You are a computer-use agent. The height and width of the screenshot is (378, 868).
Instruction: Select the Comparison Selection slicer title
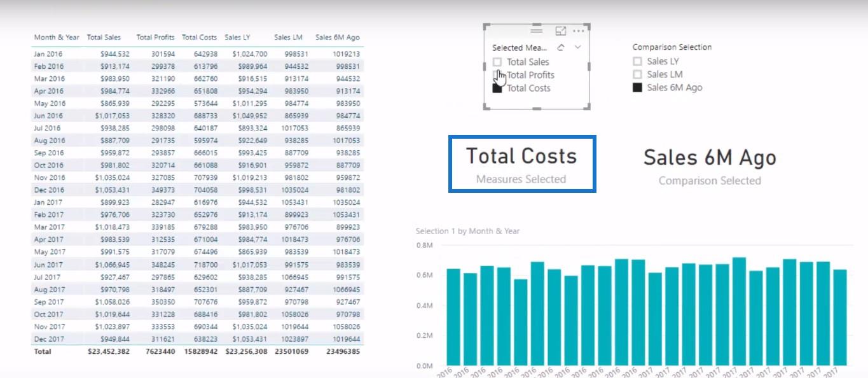pyautogui.click(x=672, y=47)
